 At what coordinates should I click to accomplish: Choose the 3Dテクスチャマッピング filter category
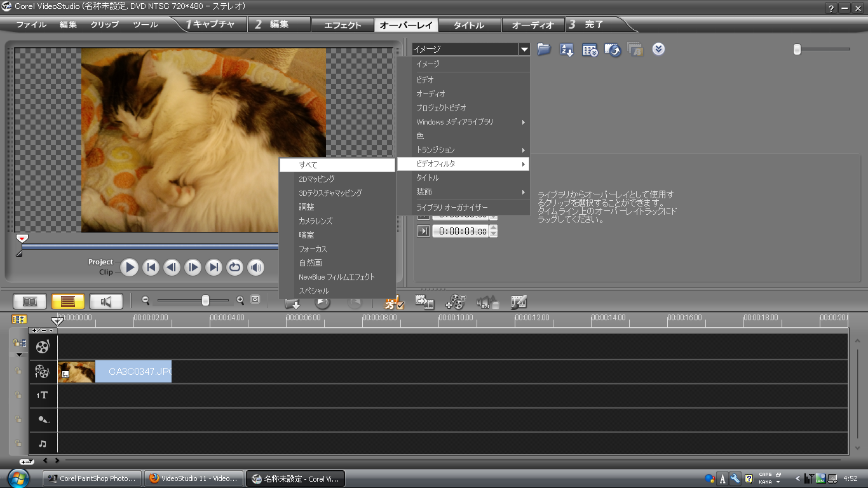[x=337, y=193]
